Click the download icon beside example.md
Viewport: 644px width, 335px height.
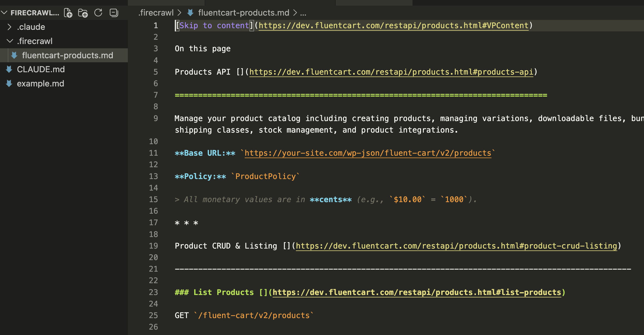tap(9, 83)
